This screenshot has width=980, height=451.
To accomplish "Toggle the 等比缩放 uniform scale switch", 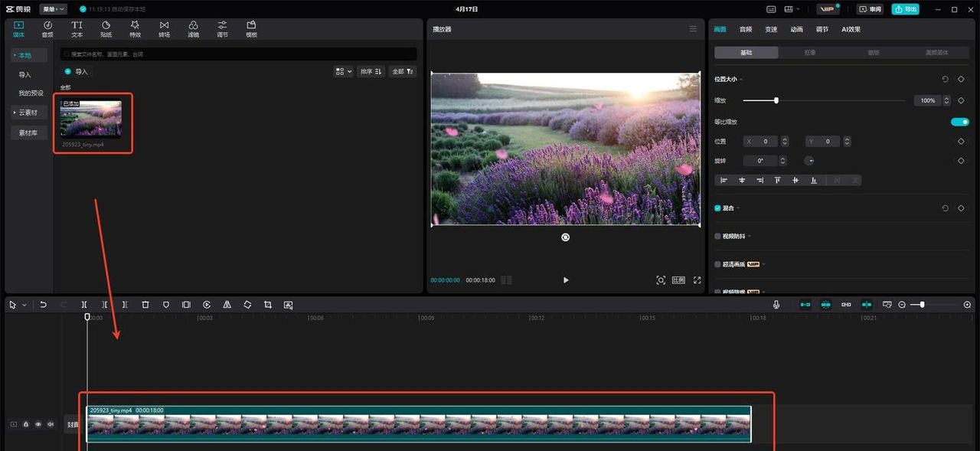I will tap(959, 122).
